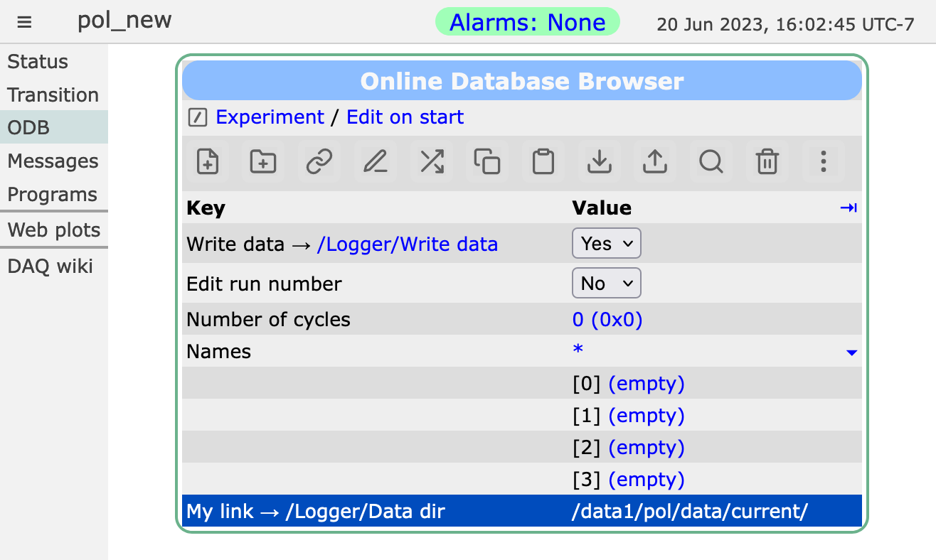This screenshot has width=936, height=560.
Task: Click the pol_new experiment title
Action: 124,20
